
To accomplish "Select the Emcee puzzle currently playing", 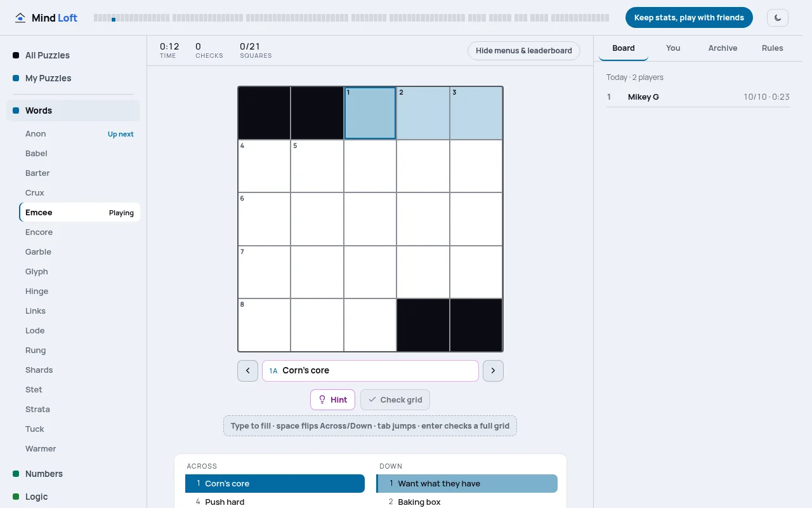I will [x=79, y=213].
